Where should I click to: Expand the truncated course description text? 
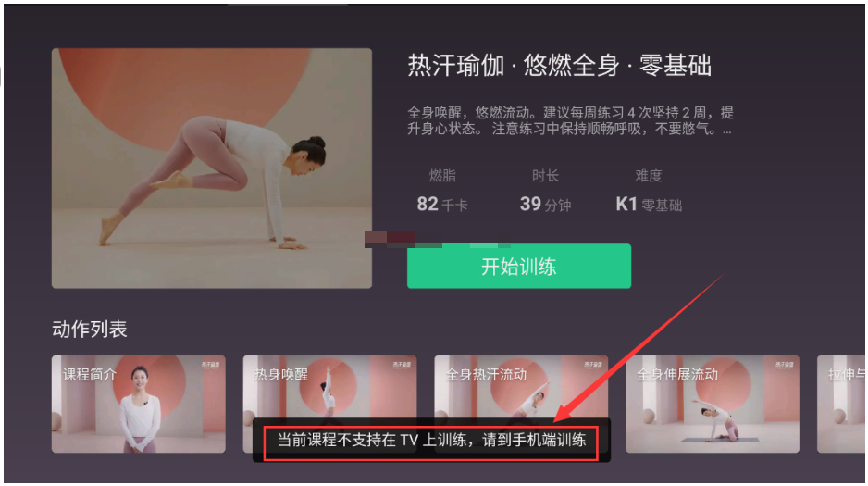click(570, 120)
